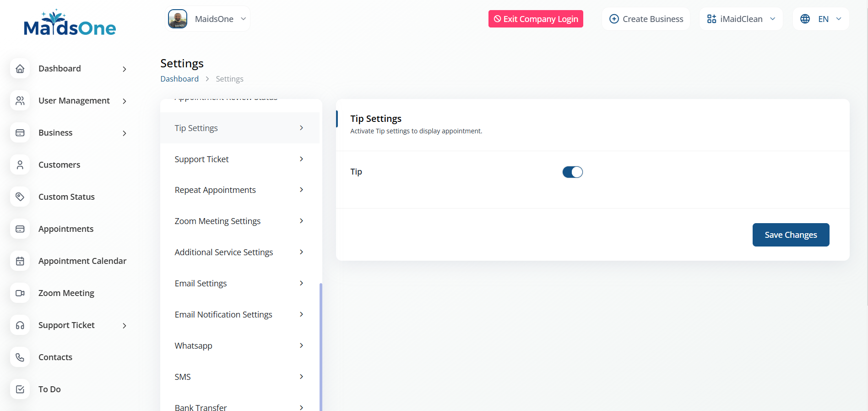Click the Support Ticket headset icon
Image resolution: width=868 pixels, height=411 pixels.
click(x=20, y=325)
